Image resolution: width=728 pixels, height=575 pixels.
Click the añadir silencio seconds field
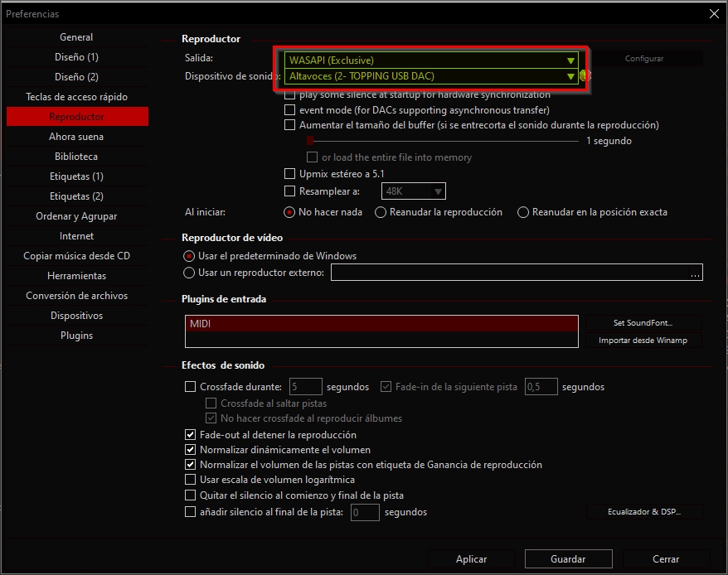(x=365, y=512)
